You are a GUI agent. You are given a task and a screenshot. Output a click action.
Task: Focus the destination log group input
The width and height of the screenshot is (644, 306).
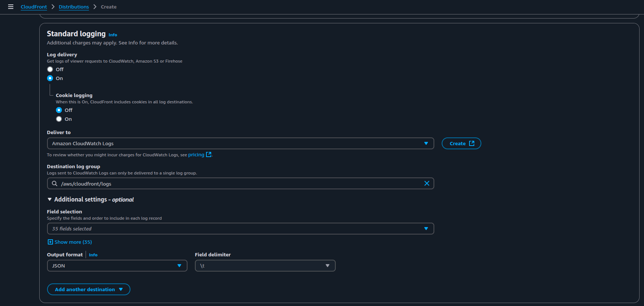pos(240,183)
